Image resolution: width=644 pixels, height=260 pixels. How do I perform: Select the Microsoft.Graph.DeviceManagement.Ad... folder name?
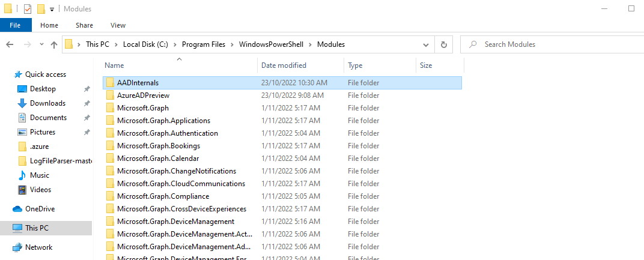(184, 247)
